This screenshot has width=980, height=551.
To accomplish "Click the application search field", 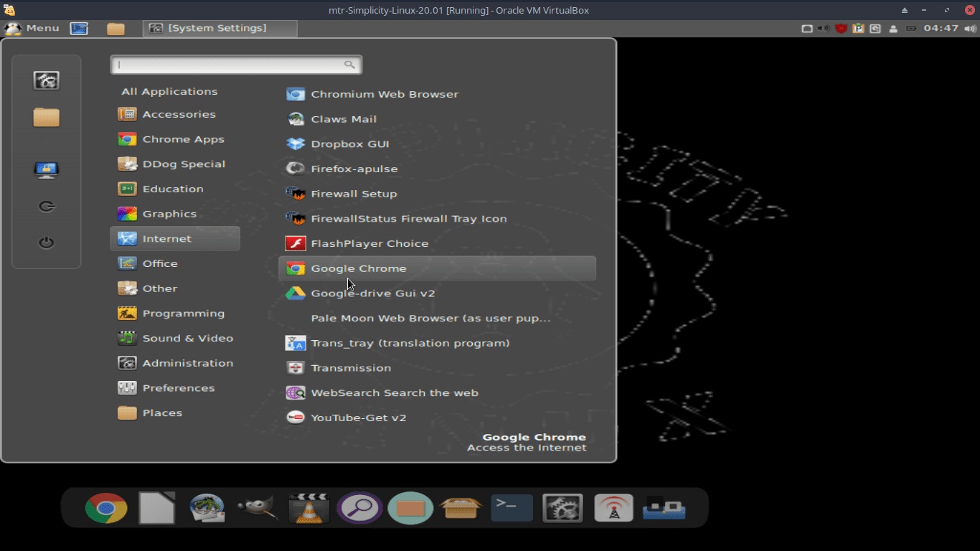I will pos(236,64).
